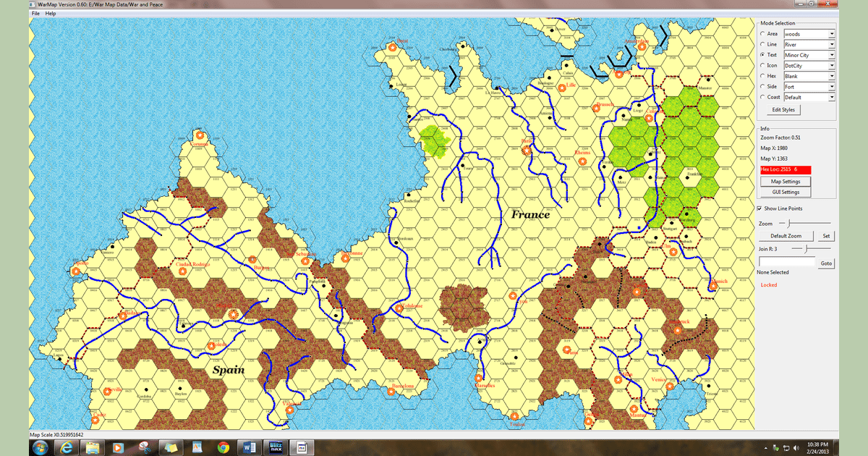Select the Paris city icon
Screen dimensions: 868x456
(x=527, y=151)
